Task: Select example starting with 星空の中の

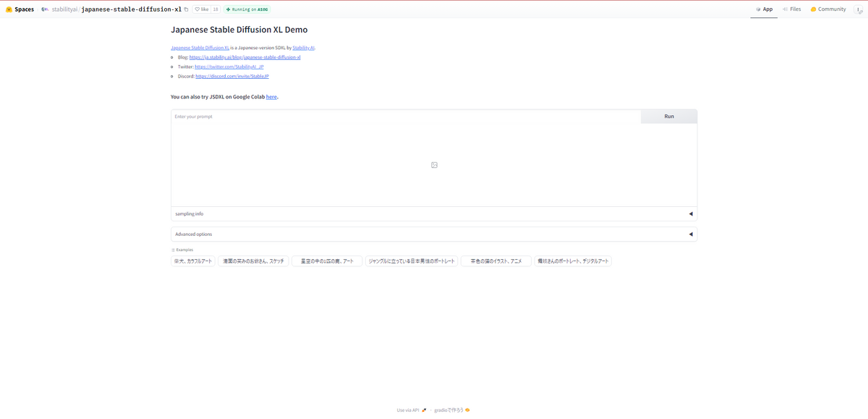Action: point(327,261)
